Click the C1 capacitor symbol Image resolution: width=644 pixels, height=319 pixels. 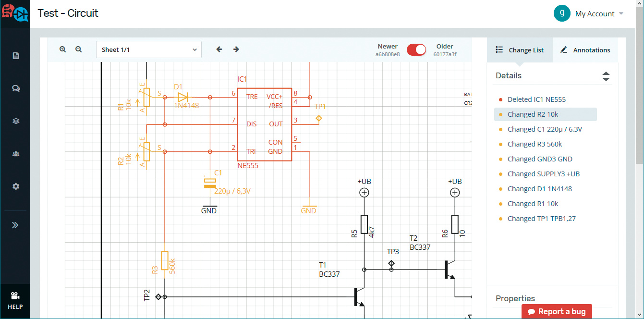210,182
